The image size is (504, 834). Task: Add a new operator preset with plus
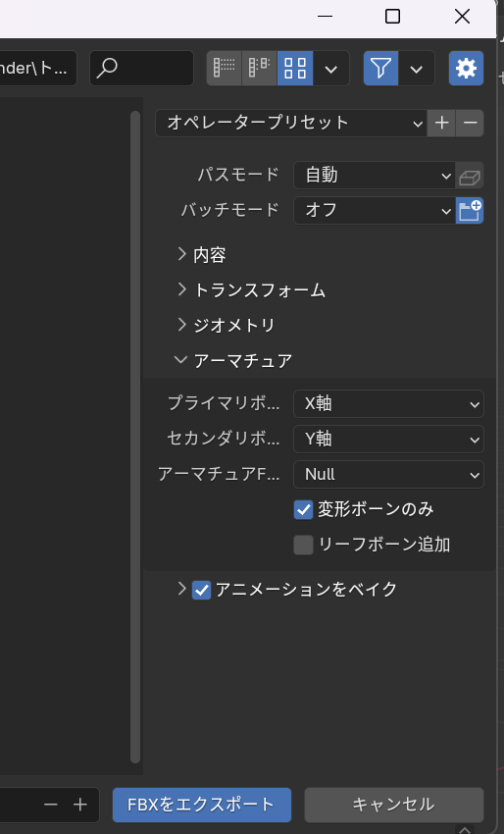tap(441, 123)
